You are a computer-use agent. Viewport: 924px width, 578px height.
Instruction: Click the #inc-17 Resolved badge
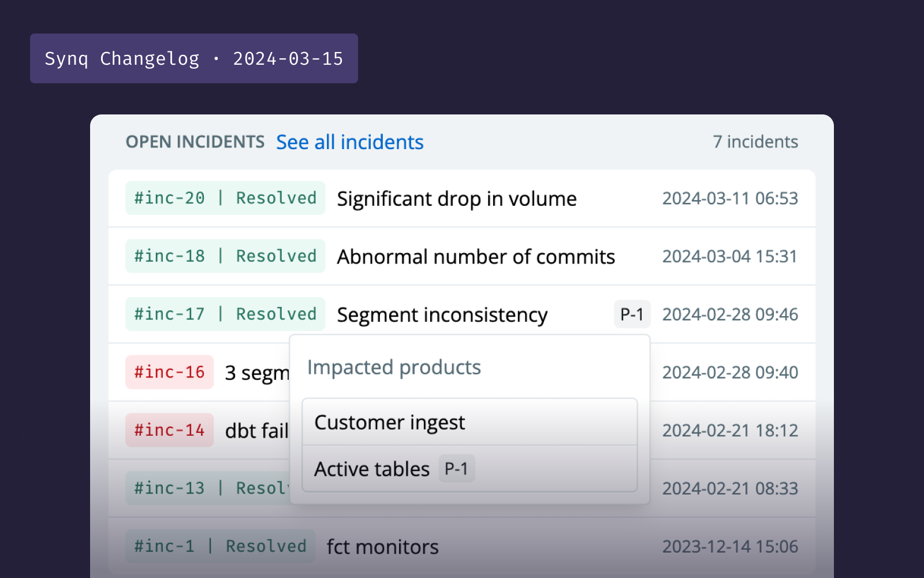click(x=225, y=314)
